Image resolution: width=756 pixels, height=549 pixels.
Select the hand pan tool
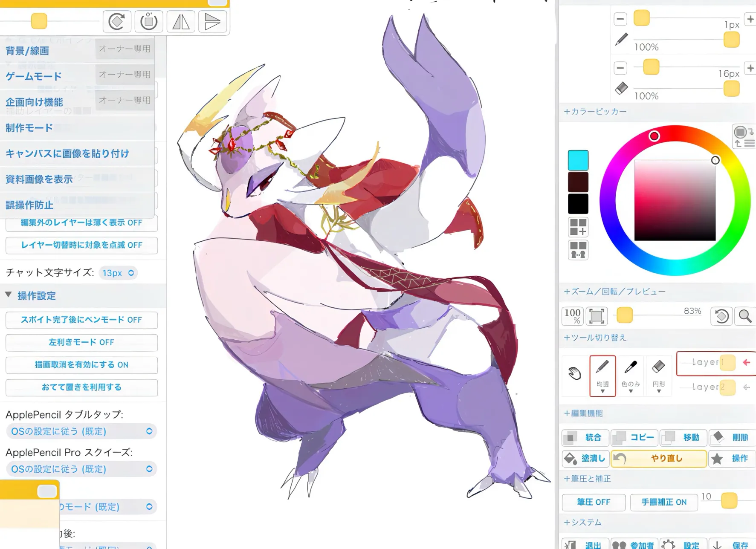point(575,373)
